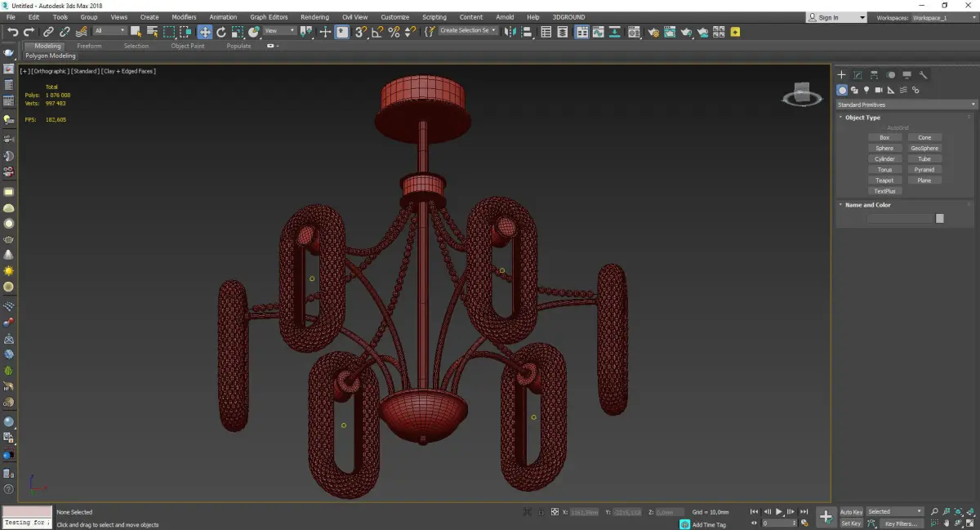Switch to Utilities panel wrench icon
Viewport: 980px width, 530px height.
click(923, 75)
